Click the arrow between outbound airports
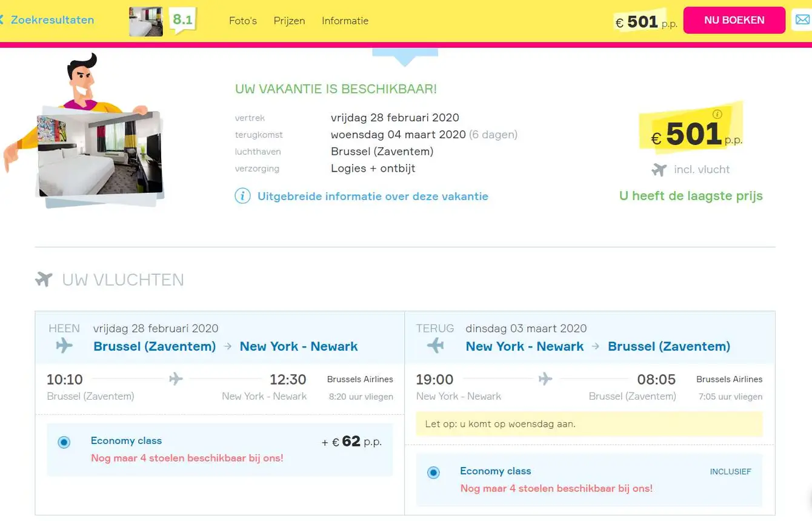Viewport: 812px width, 521px height. (x=228, y=346)
